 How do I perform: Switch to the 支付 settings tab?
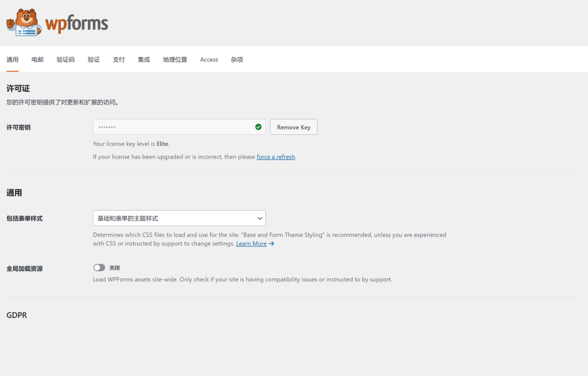119,59
